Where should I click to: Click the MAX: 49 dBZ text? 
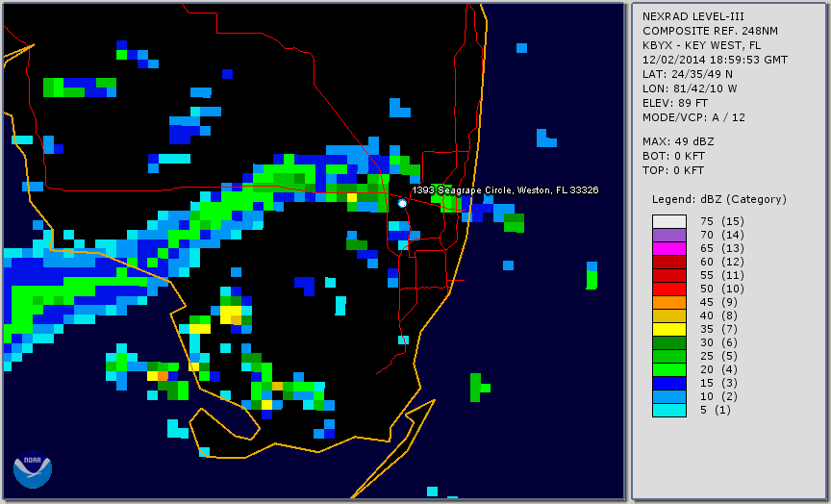(x=678, y=141)
